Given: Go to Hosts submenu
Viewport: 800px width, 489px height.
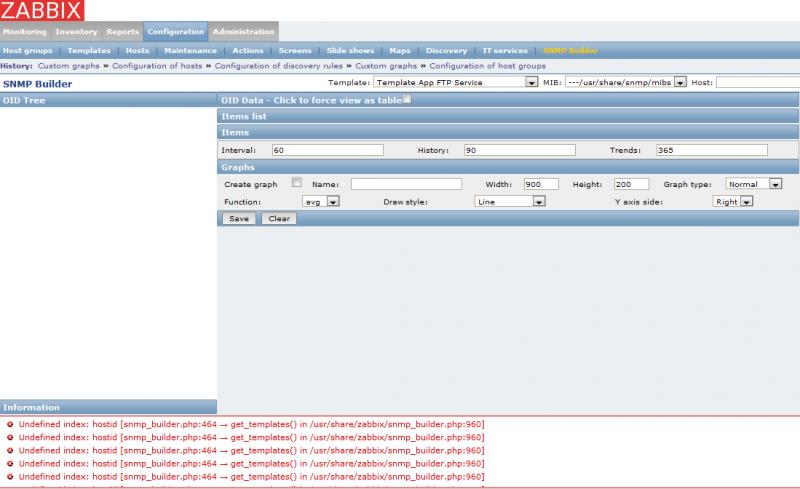Looking at the screenshot, I should [x=137, y=51].
